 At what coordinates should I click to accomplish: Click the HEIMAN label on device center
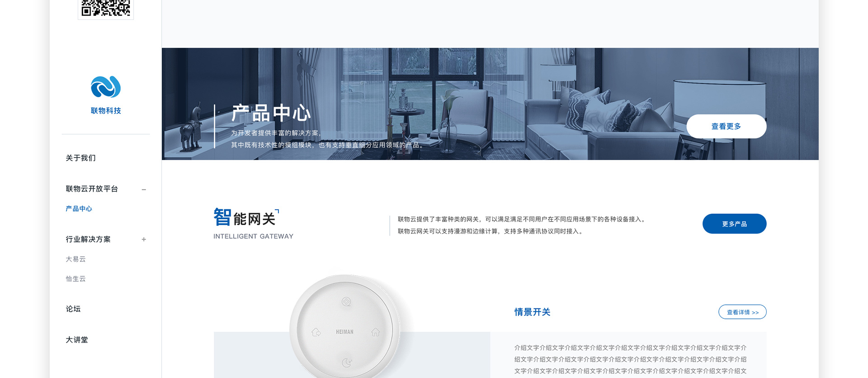[x=344, y=332]
